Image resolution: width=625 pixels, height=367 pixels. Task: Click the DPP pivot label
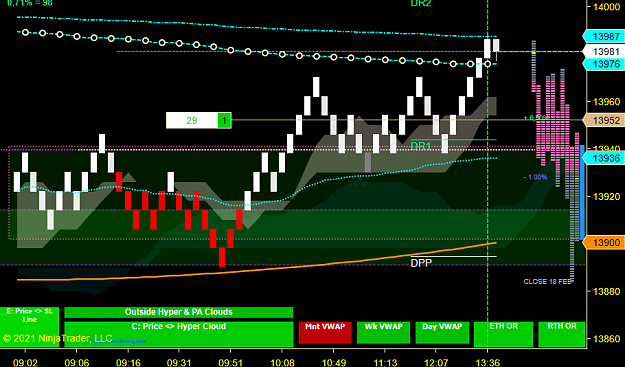tap(421, 263)
